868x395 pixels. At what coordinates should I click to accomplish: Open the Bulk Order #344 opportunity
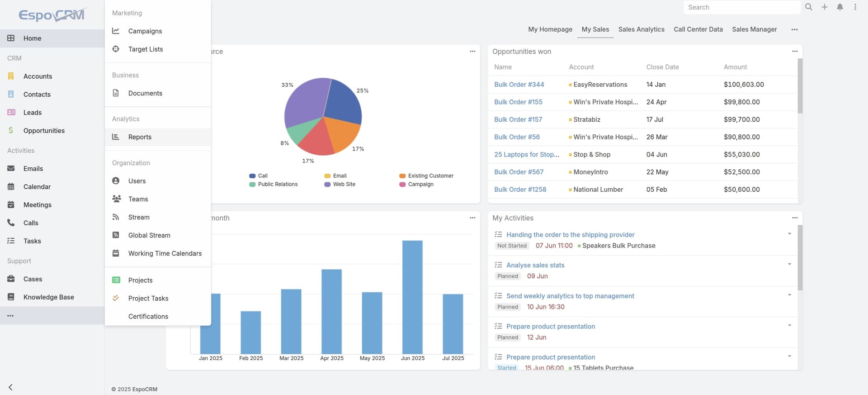point(519,85)
